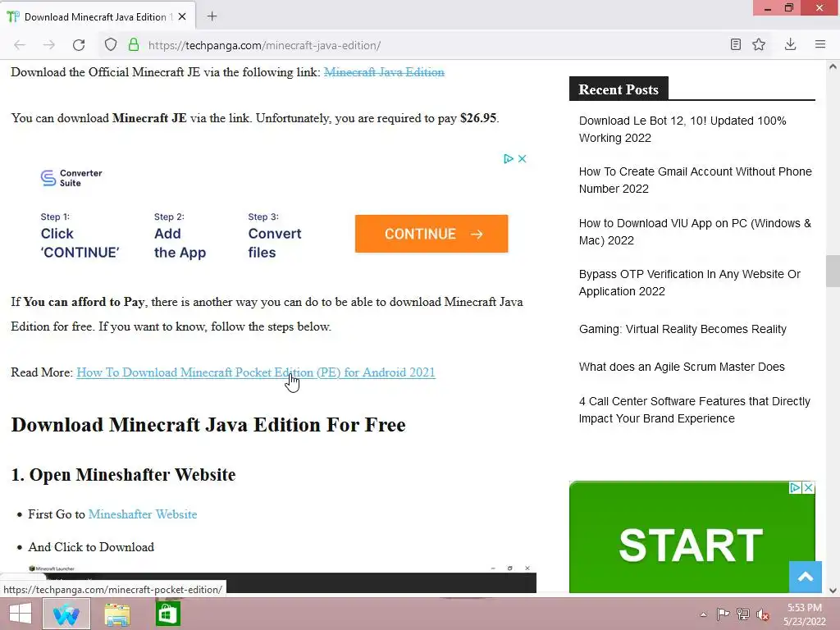This screenshot has width=840, height=630.
Task: Open the Mineshafter Website link
Action: click(x=143, y=514)
